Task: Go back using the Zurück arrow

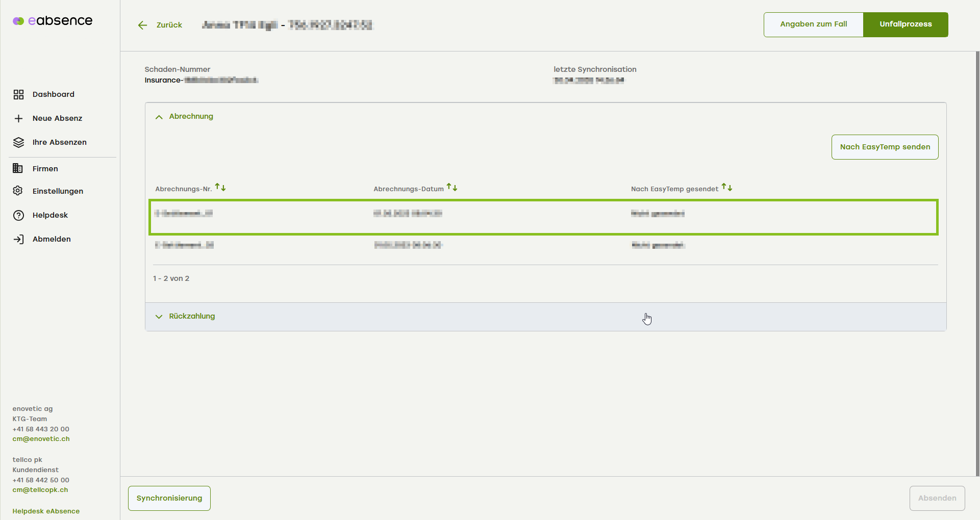Action: point(143,25)
